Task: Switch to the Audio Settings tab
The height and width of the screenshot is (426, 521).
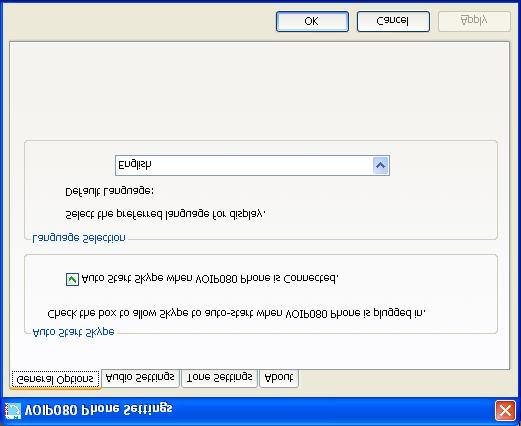Action: coord(140,378)
